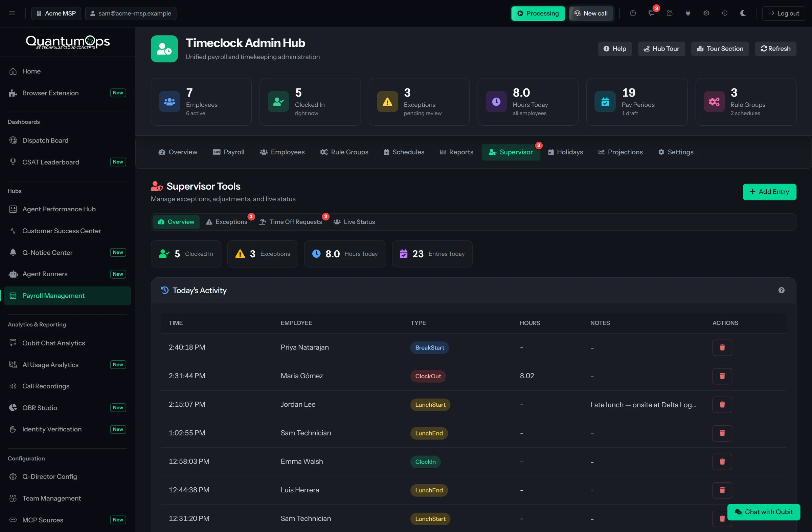
Task: Toggle the Processing status button
Action: click(x=538, y=13)
